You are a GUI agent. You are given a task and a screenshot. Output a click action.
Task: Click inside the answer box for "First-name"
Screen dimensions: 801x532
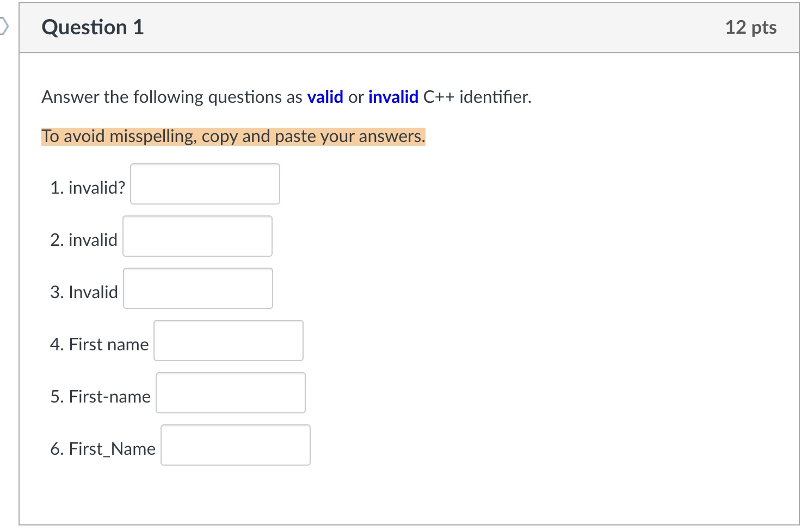[230, 393]
